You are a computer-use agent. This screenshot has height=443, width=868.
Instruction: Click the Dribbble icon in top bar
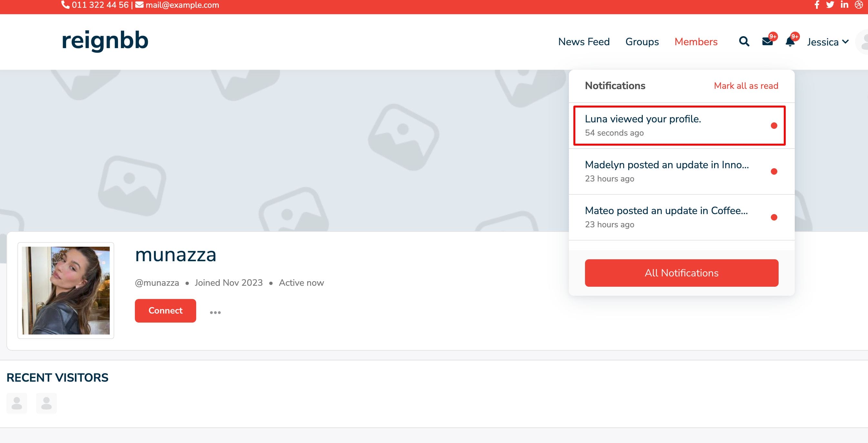click(859, 5)
